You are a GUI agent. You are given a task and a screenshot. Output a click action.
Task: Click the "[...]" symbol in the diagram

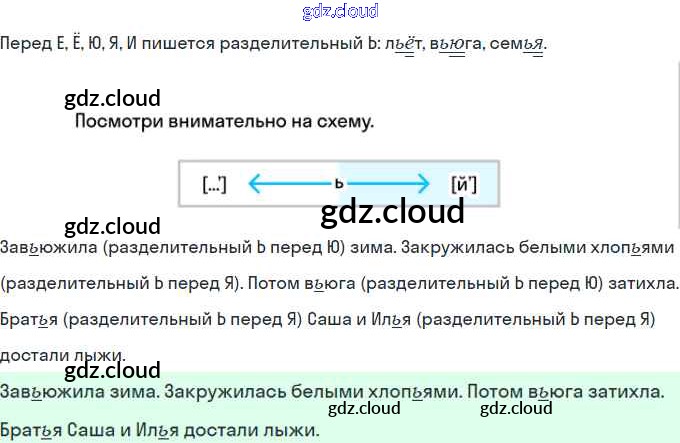click(x=214, y=184)
